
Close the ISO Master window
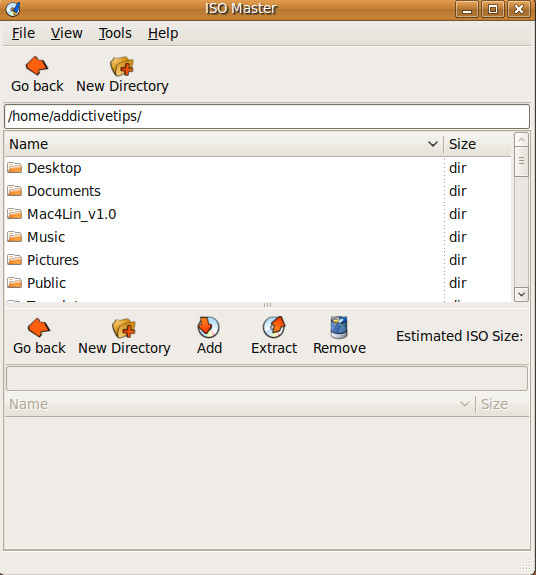pyautogui.click(x=519, y=9)
